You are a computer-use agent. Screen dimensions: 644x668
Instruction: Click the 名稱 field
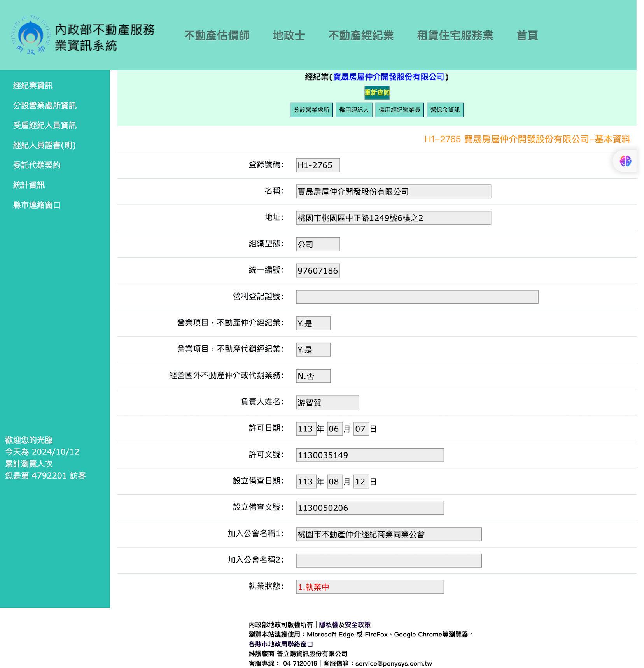[393, 191]
